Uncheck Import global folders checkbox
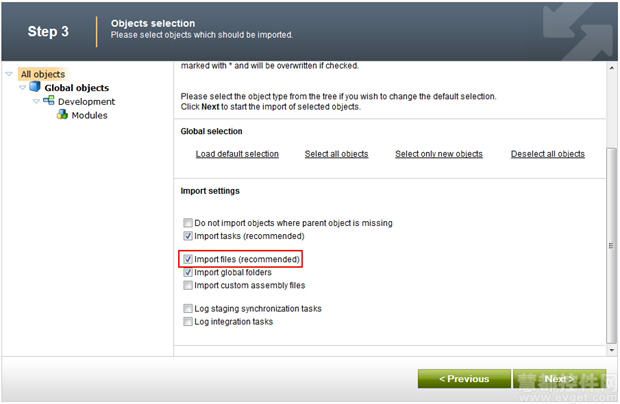 188,272
